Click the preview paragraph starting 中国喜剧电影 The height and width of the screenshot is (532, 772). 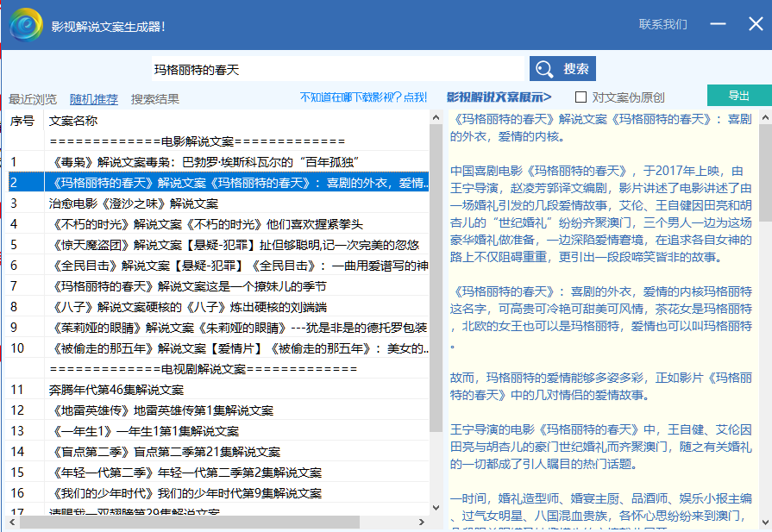[x=600, y=214]
